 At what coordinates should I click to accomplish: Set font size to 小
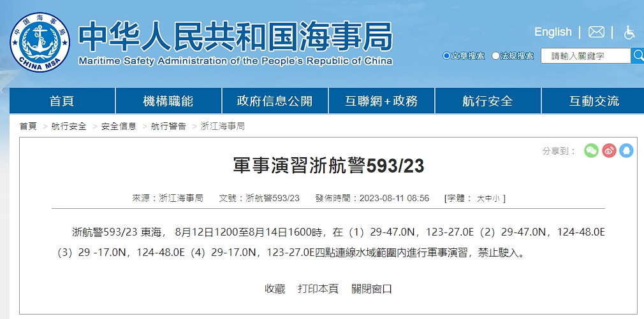pyautogui.click(x=496, y=199)
